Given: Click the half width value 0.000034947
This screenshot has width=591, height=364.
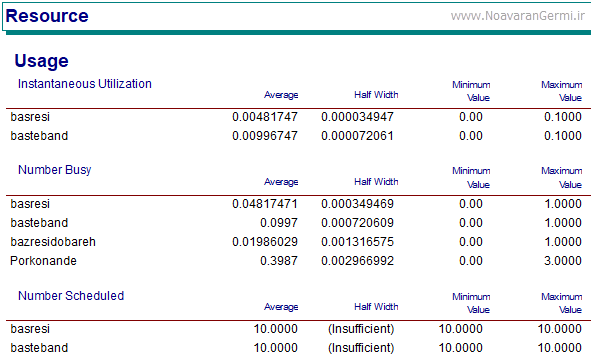Looking at the screenshot, I should [x=357, y=117].
